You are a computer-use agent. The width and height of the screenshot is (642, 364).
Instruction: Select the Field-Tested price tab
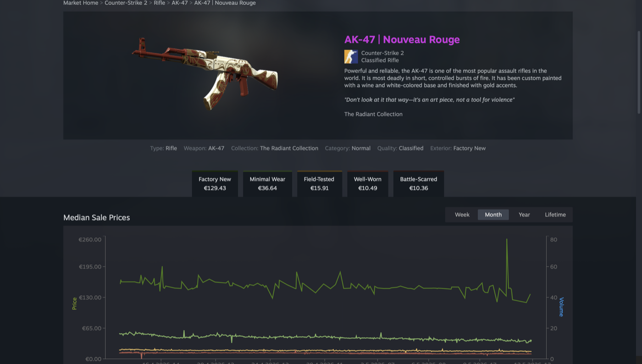coord(319,183)
